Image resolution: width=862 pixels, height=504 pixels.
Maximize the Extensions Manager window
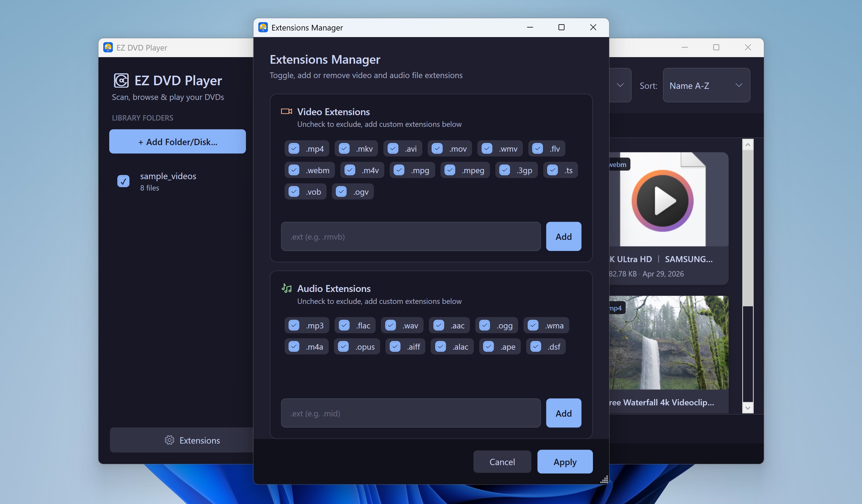tap(561, 27)
